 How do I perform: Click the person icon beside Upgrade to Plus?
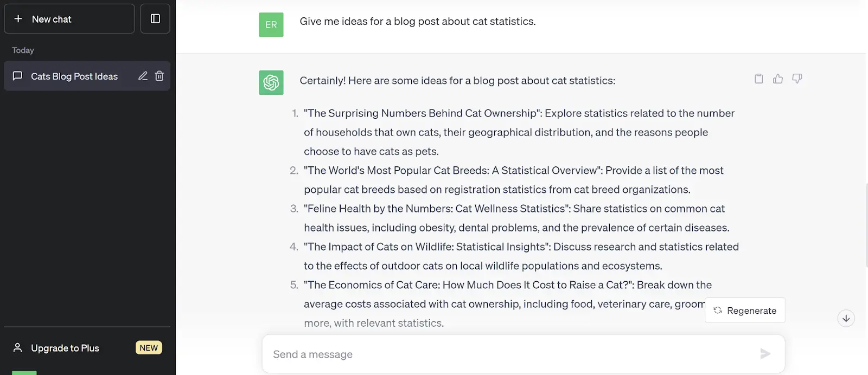coord(18,348)
